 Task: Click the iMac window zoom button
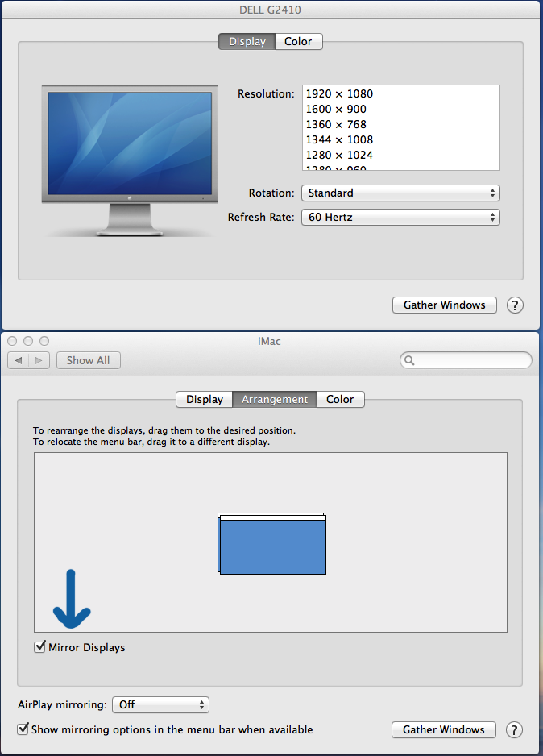(x=44, y=341)
